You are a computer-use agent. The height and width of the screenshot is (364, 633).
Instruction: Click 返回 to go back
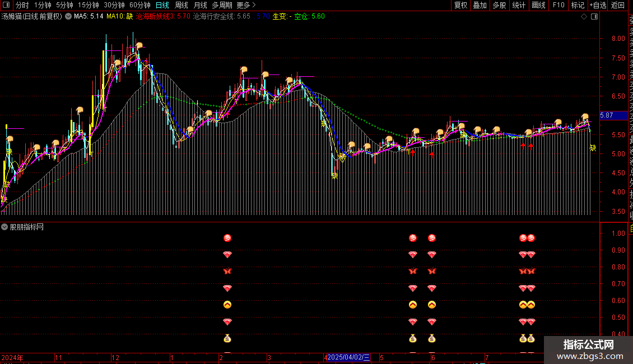tap(618, 5)
